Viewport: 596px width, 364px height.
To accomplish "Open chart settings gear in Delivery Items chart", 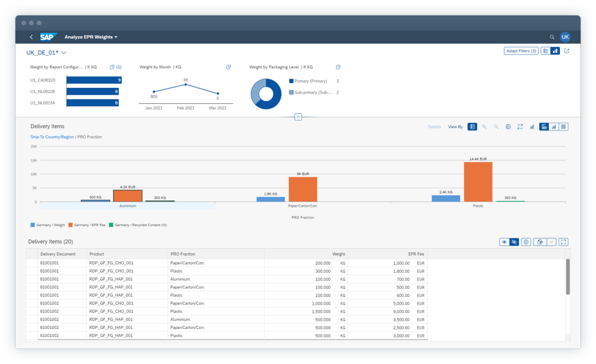I will tap(508, 126).
